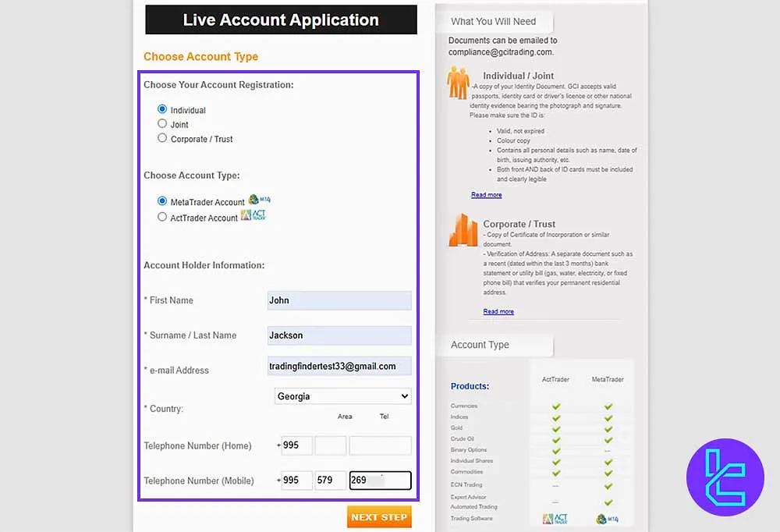Click the Individual / Joint people icon
Screen dimensions: 780x532
[458, 83]
